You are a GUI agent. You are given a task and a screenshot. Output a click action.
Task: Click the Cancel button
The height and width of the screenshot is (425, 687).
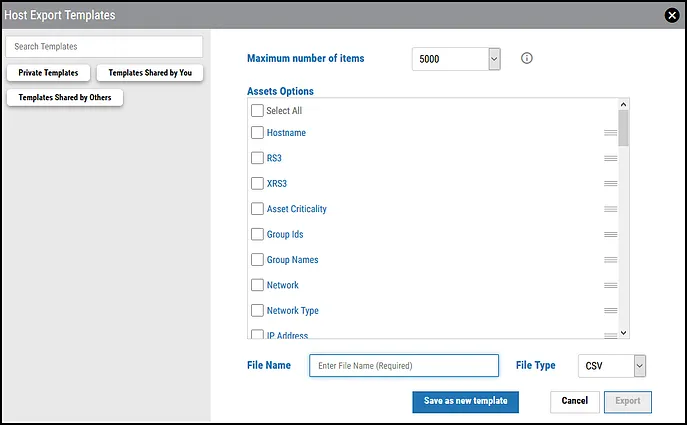pyautogui.click(x=574, y=401)
